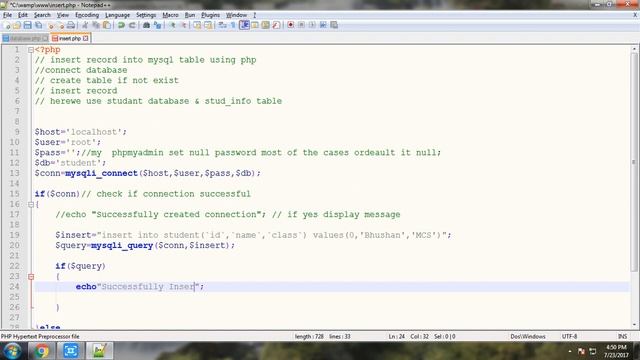Click the Close document toolbar icon
This screenshot has width=640, height=360.
tap(51, 25)
